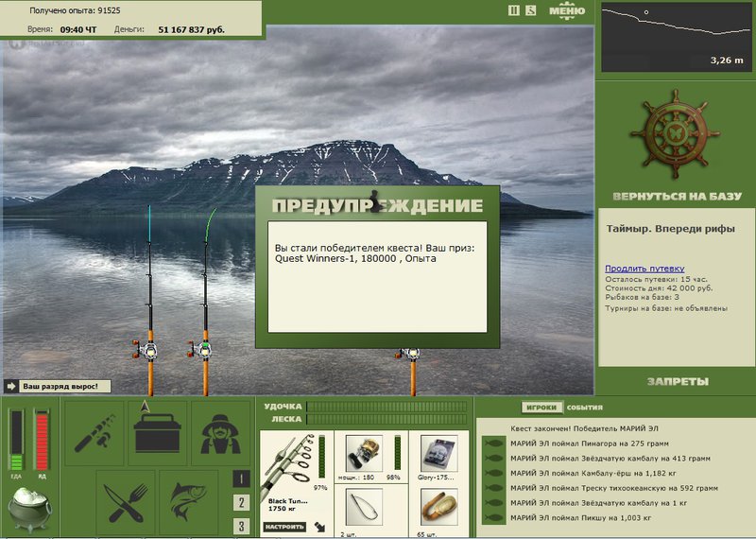Click the hook item with 2 шт.
Viewport: 756px width, 539px height.
pyautogui.click(x=364, y=507)
